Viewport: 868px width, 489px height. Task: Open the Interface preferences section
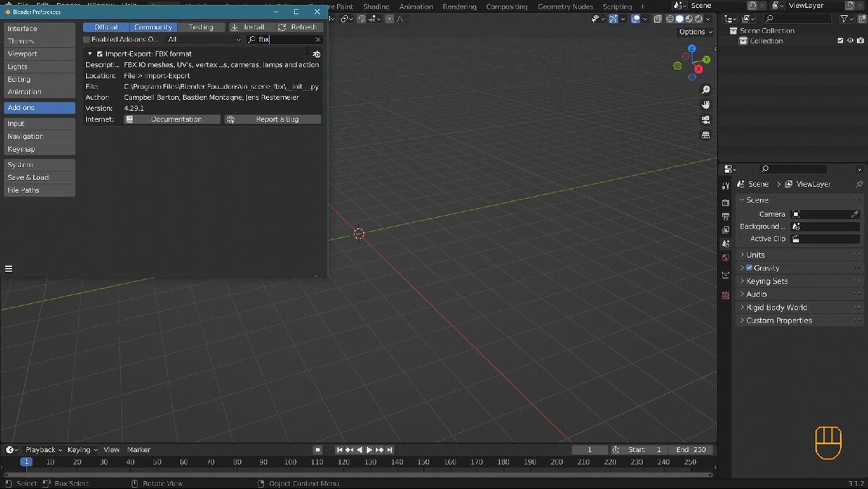(x=39, y=29)
